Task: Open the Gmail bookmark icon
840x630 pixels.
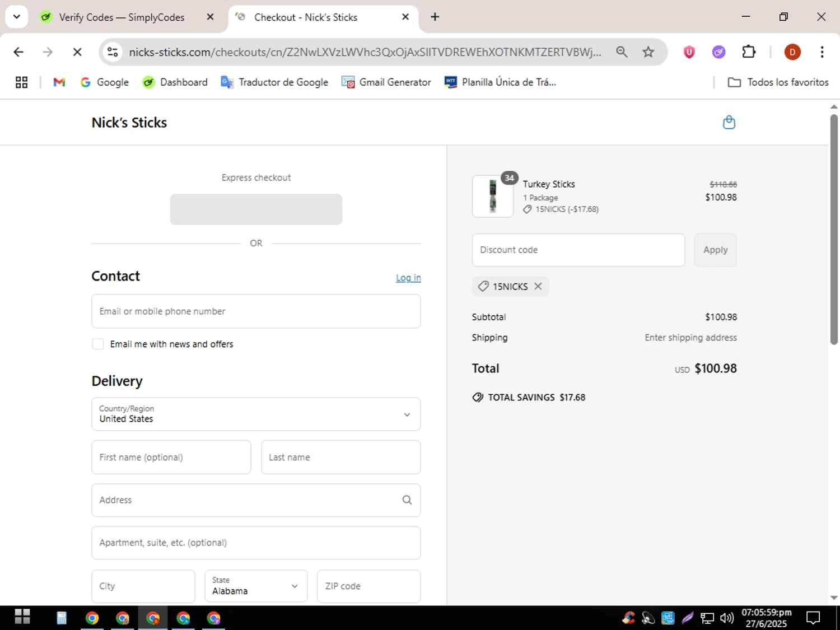Action: 59,82
